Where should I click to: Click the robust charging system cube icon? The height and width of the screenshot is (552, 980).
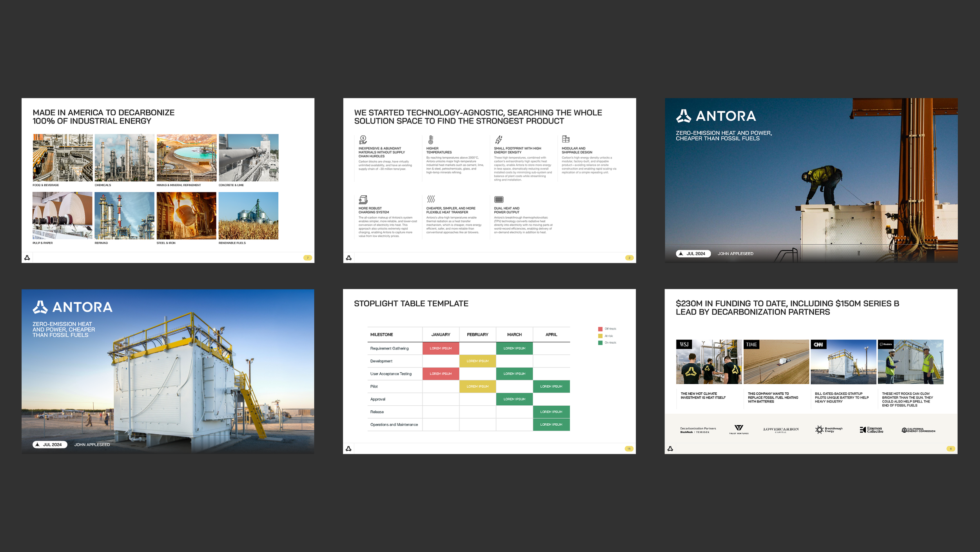pyautogui.click(x=363, y=199)
